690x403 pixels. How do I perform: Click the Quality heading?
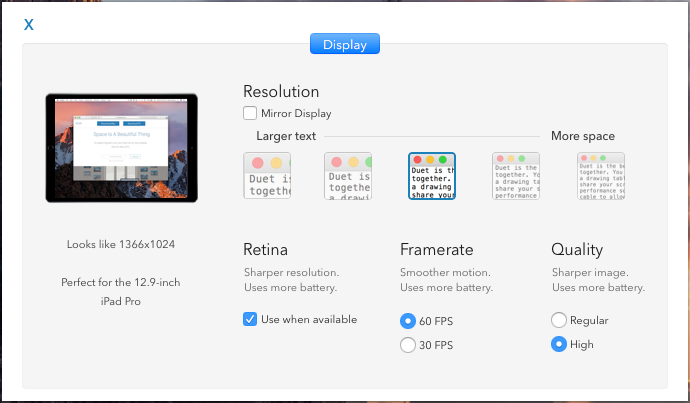coord(577,249)
